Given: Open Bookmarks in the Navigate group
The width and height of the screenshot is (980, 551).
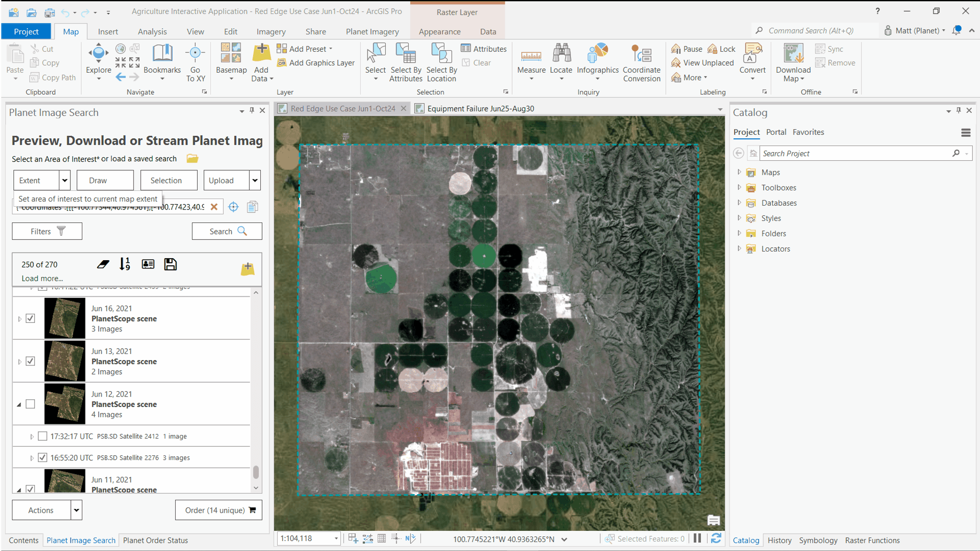Looking at the screenshot, I should pyautogui.click(x=162, y=59).
